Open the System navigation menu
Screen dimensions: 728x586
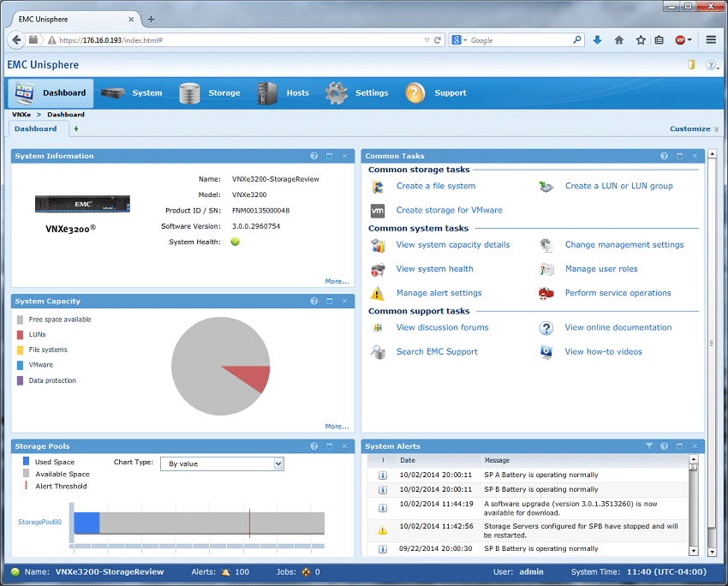pyautogui.click(x=132, y=93)
